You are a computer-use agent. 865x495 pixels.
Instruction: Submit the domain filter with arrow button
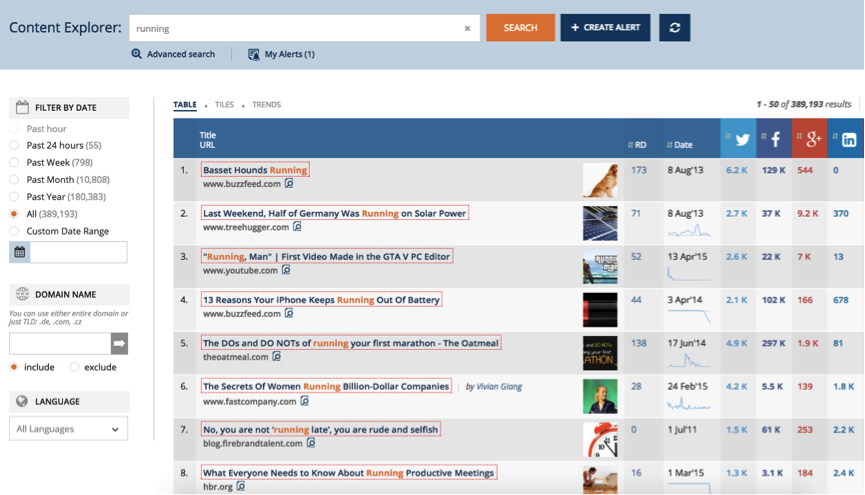click(119, 343)
